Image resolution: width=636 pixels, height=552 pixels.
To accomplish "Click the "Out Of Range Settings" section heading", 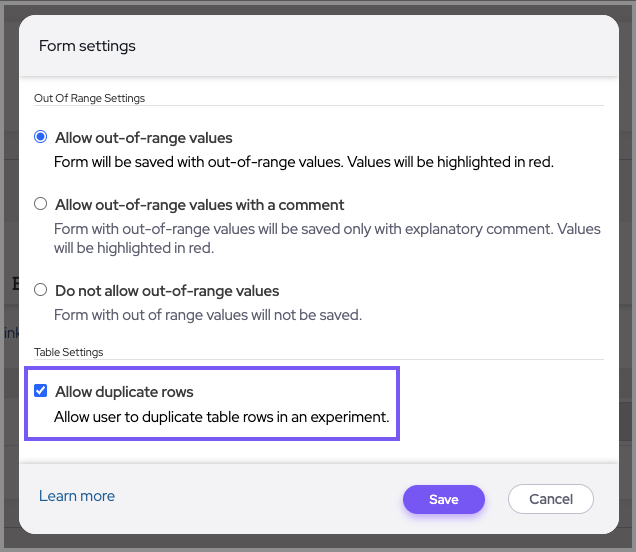I will coord(90,98).
